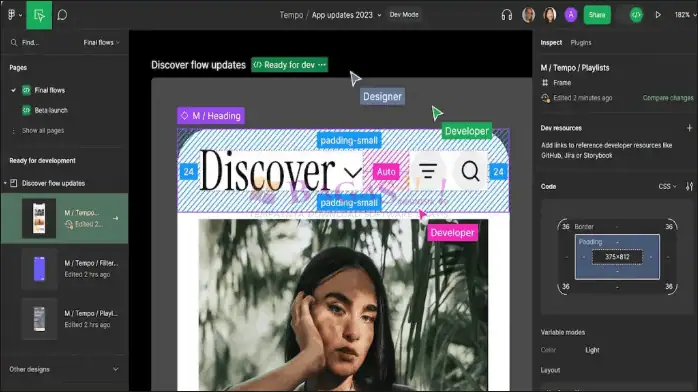Screen dimensions: 698x392
Task: Open the CSS code language dropdown
Action: pyautogui.click(x=667, y=186)
